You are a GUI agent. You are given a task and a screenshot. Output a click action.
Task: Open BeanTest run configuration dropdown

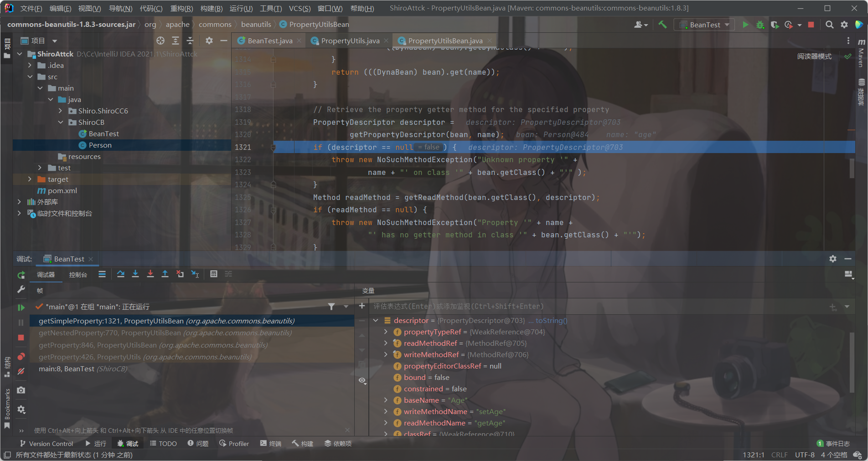click(705, 25)
